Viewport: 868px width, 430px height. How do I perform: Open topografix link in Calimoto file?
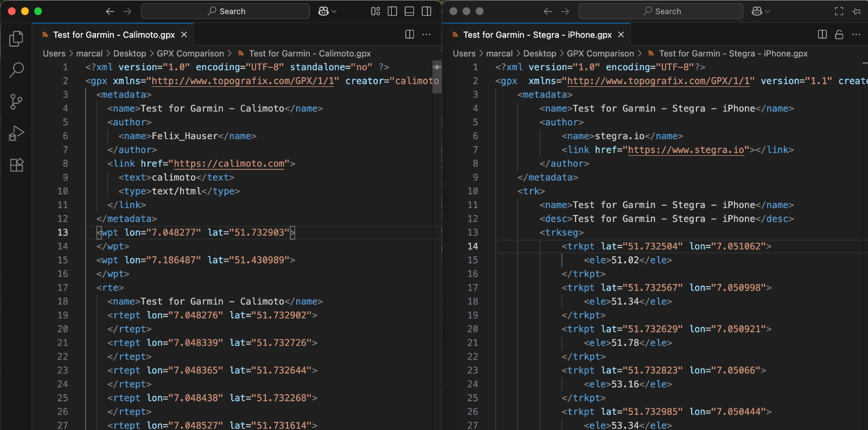[243, 81]
